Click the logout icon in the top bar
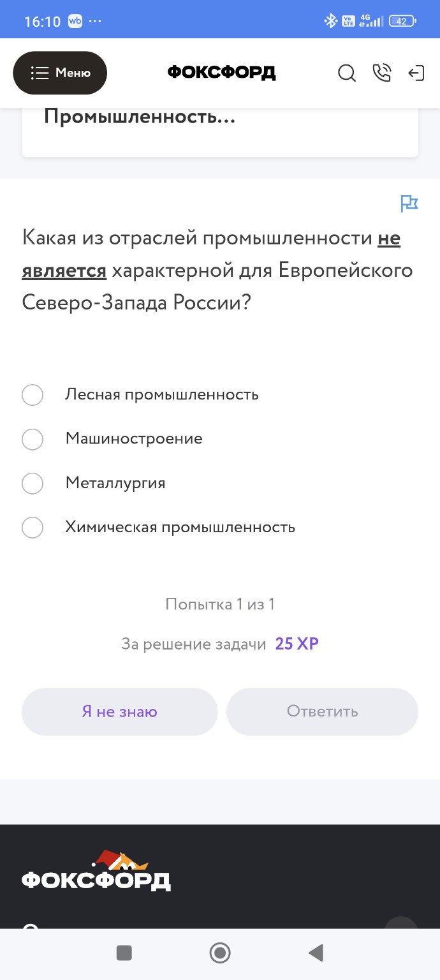 pyautogui.click(x=417, y=73)
